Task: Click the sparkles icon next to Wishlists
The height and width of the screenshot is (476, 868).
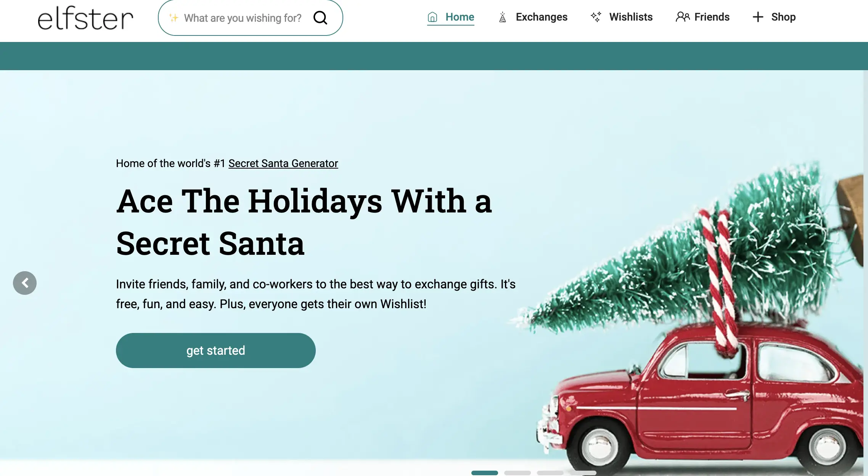Action: (596, 17)
